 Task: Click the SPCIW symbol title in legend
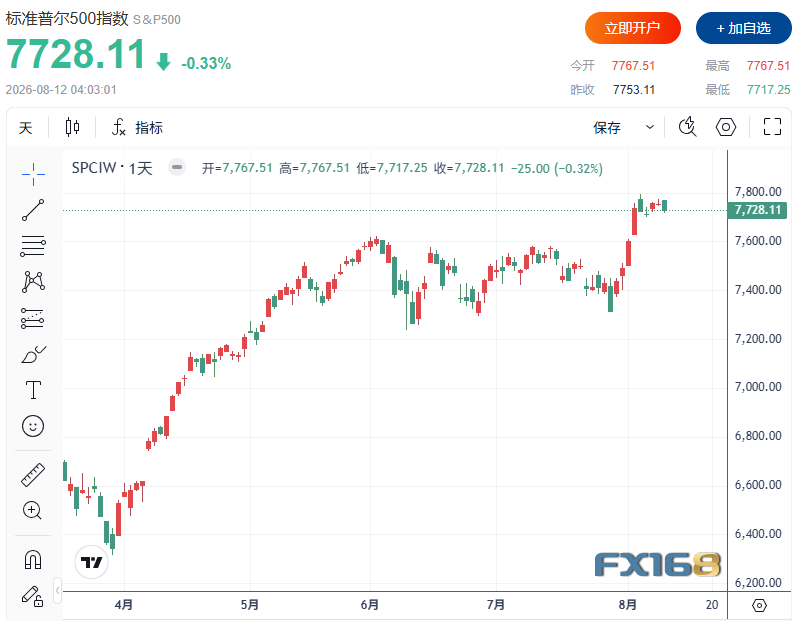pyautogui.click(x=94, y=168)
